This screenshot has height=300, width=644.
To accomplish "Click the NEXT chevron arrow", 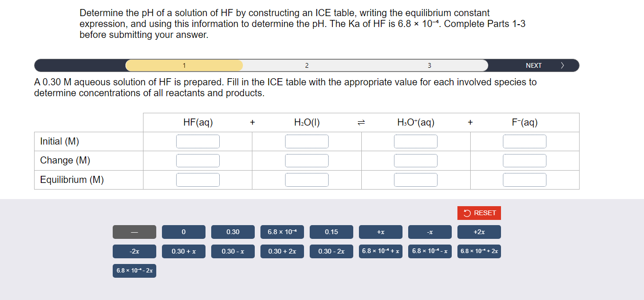I will point(562,65).
